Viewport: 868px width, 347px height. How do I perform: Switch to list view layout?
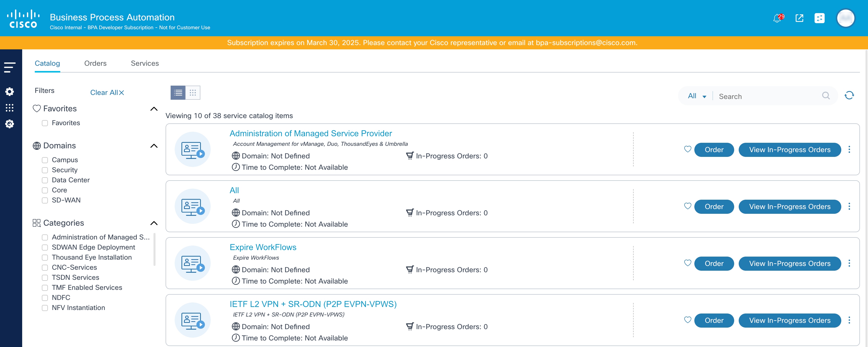[x=178, y=93]
